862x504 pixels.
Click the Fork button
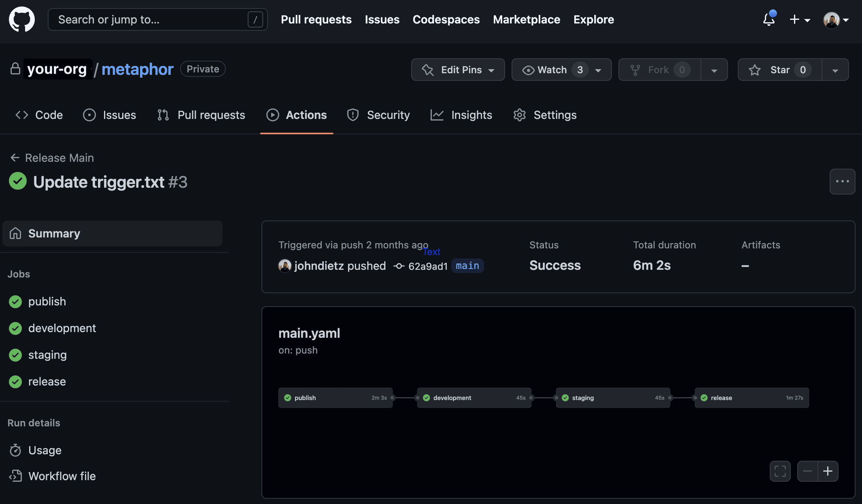point(660,70)
